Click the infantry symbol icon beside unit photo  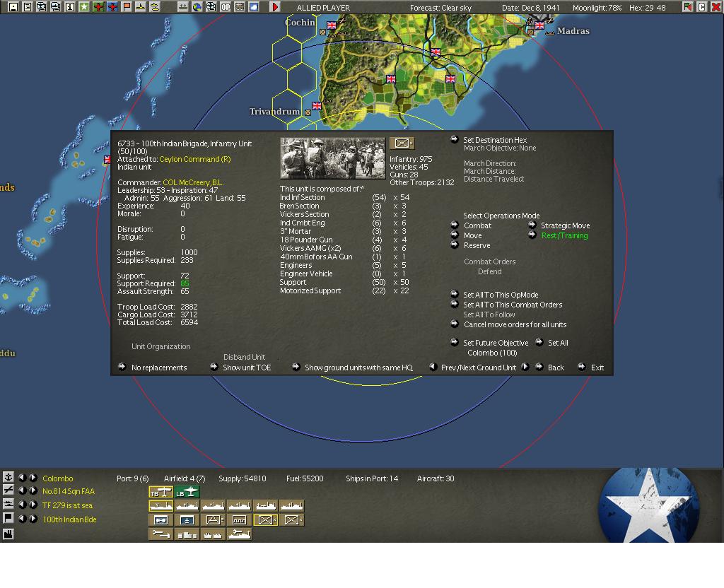click(402, 143)
